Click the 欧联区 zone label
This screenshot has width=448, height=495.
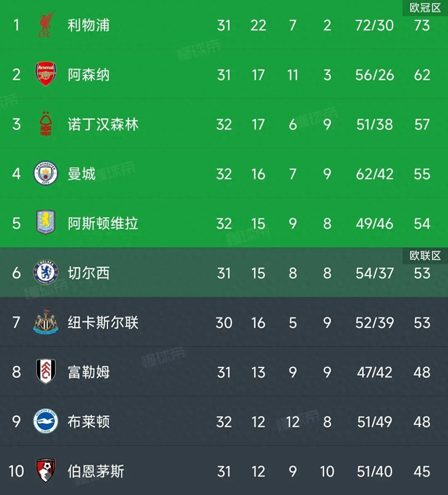click(425, 256)
